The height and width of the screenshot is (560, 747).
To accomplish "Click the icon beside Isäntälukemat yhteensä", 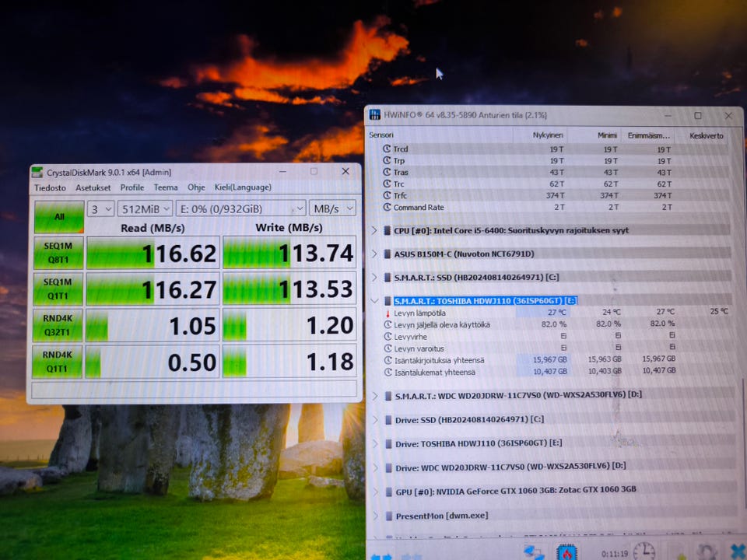I will coord(388,373).
